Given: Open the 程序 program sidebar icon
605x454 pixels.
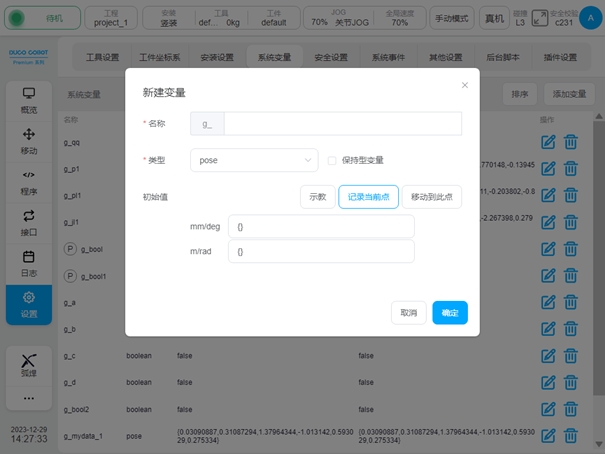Looking at the screenshot, I should pyautogui.click(x=29, y=181).
